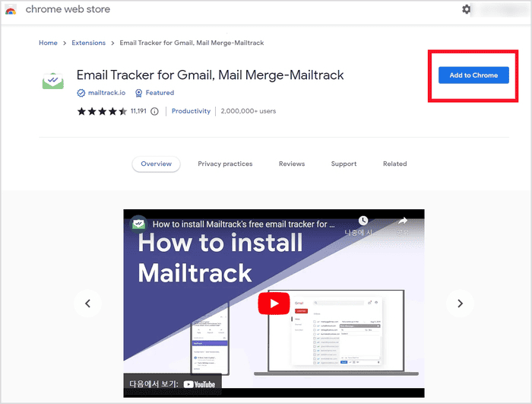Switch to the Reviews tab
The height and width of the screenshot is (404, 532).
[x=292, y=164]
